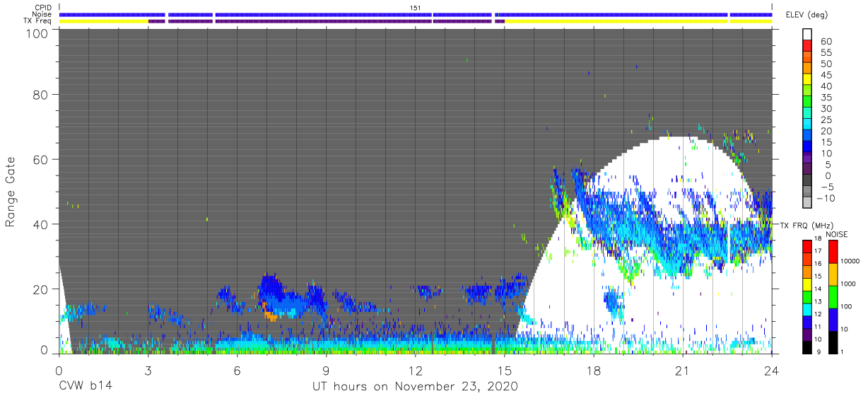The height and width of the screenshot is (401, 868).
Task: Click ELEV colorbar label '50'
Action: coord(826,64)
